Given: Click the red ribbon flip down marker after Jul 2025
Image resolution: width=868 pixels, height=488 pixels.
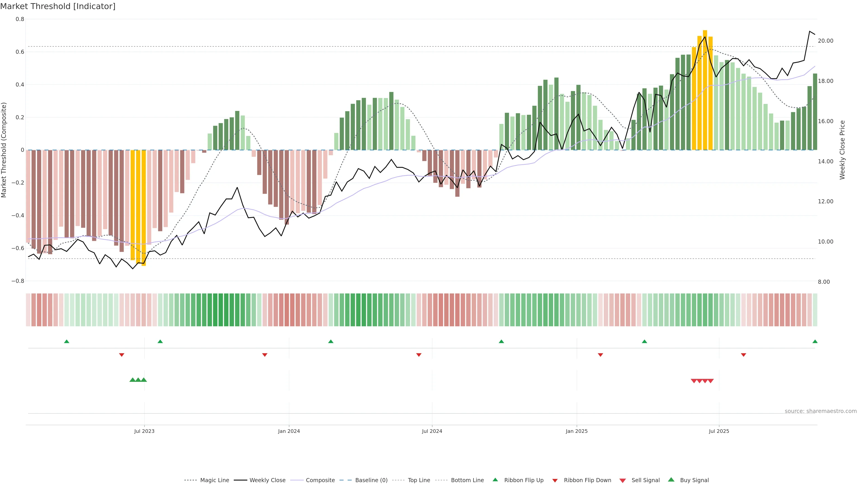Looking at the screenshot, I should tap(744, 355).
